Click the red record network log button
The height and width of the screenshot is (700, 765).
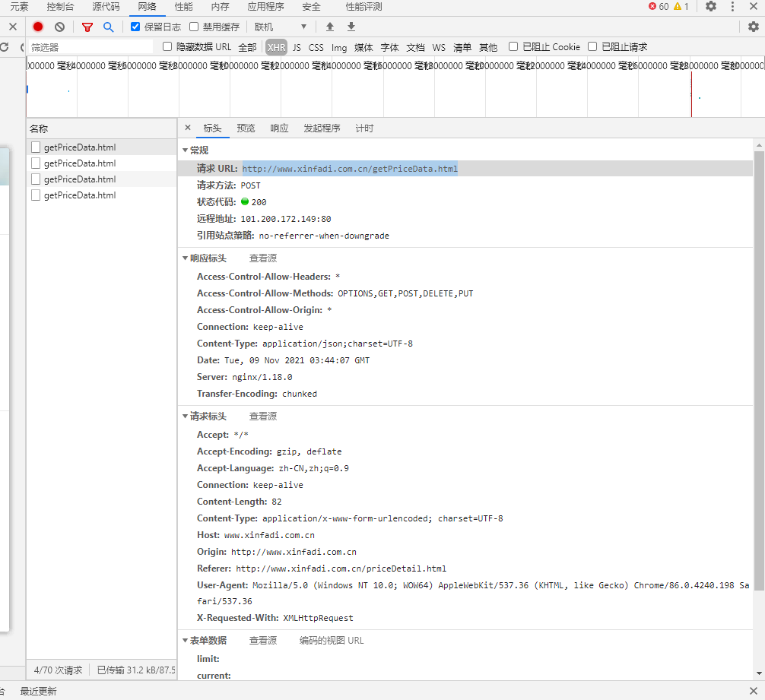pos(38,27)
